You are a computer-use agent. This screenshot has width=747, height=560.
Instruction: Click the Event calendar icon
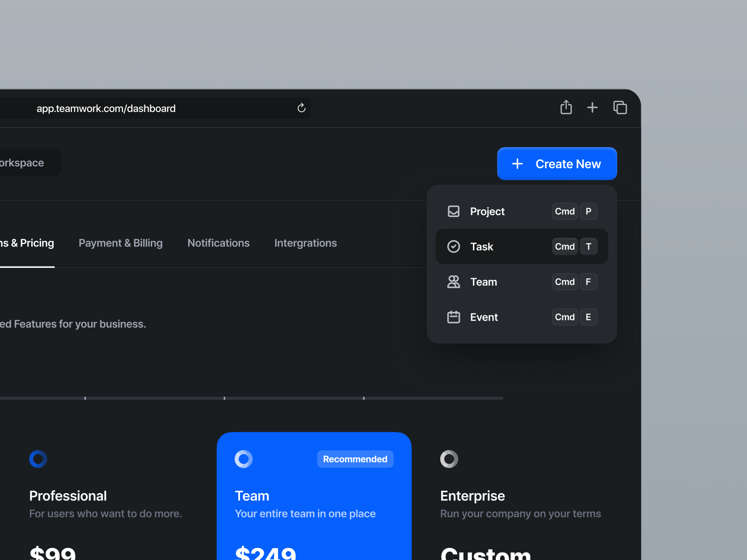(x=453, y=317)
